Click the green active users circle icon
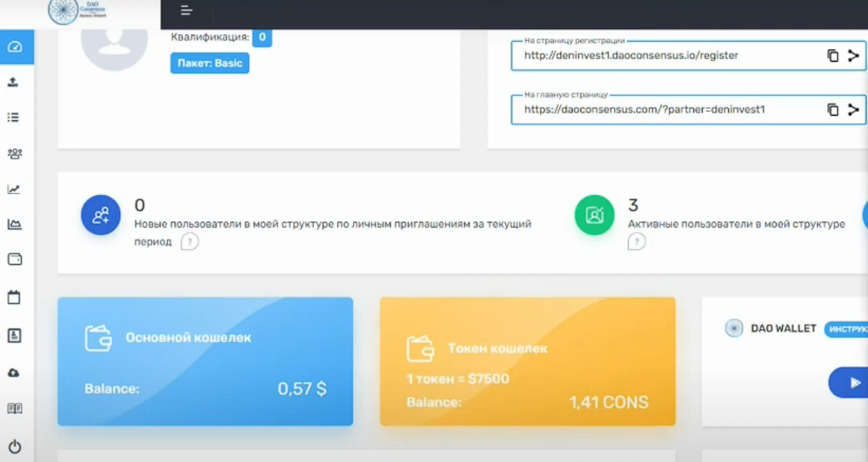The height and width of the screenshot is (462, 868). [595, 215]
